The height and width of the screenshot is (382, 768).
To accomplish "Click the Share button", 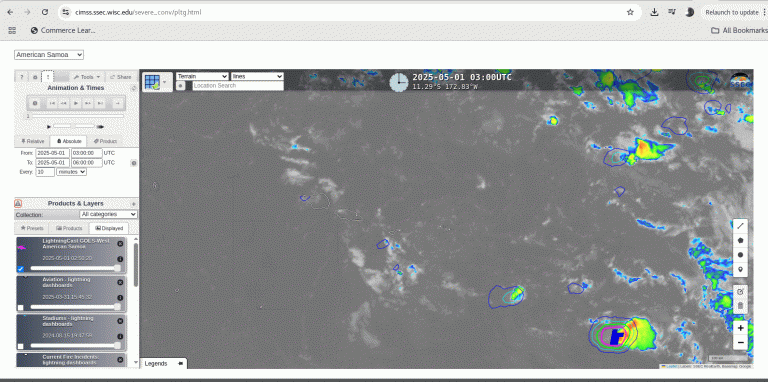I will coord(121,77).
